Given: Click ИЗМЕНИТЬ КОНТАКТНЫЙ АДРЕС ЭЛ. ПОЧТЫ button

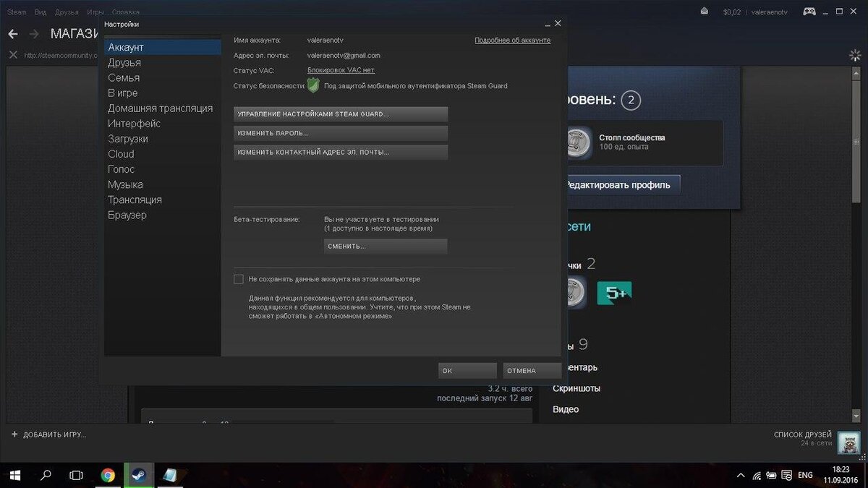Looking at the screenshot, I should point(341,152).
